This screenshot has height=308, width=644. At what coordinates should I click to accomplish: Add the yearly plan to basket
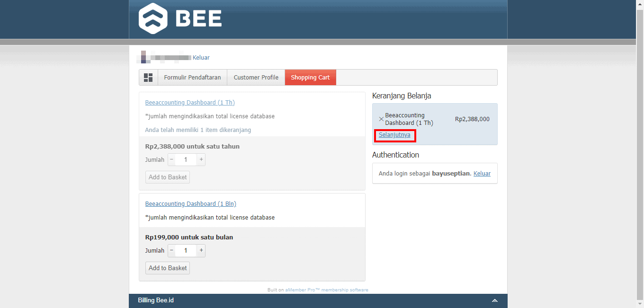point(168,177)
